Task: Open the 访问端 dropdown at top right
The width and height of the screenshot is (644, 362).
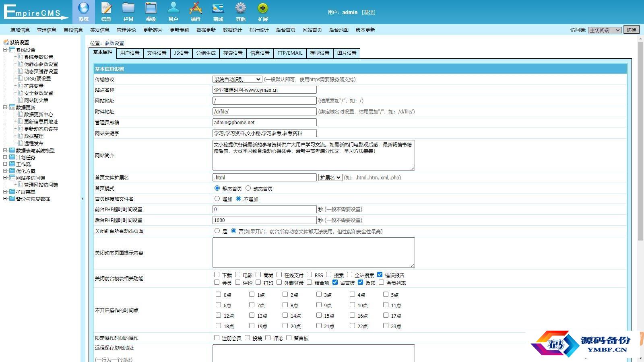Action: click(605, 30)
